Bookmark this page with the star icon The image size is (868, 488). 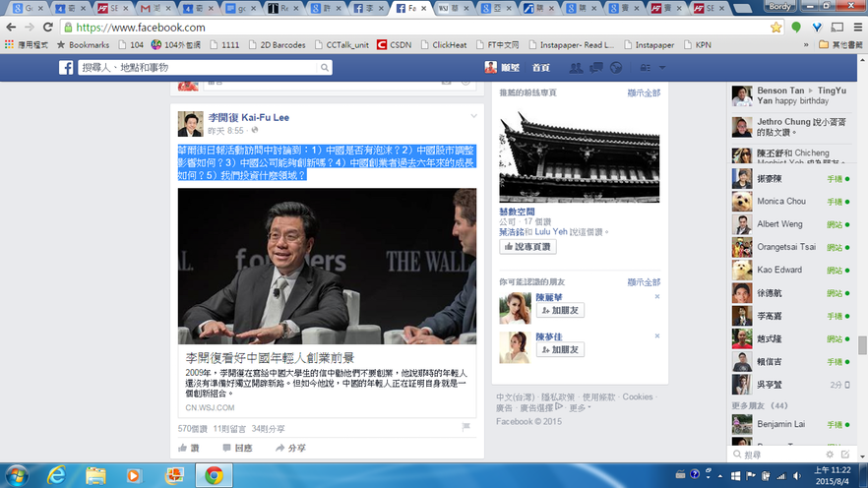click(776, 28)
